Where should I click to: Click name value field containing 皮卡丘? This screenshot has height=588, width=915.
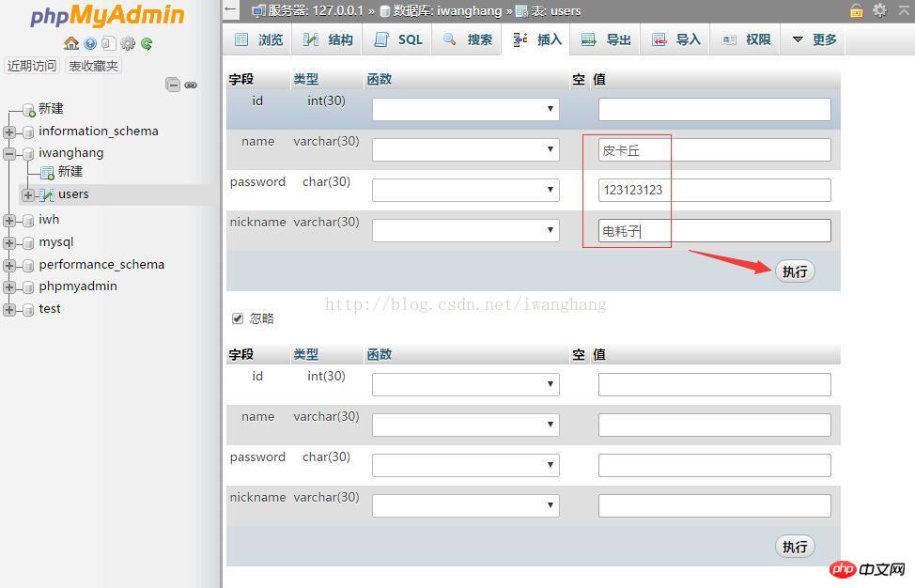pyautogui.click(x=714, y=150)
